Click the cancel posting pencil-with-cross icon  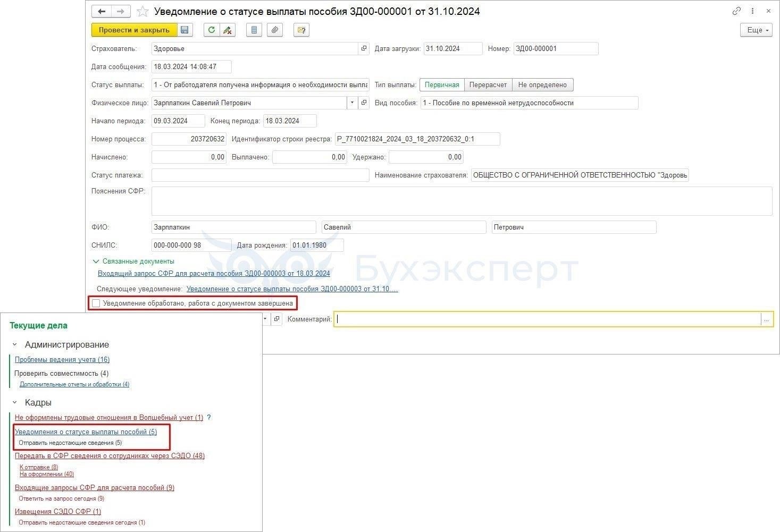228,30
